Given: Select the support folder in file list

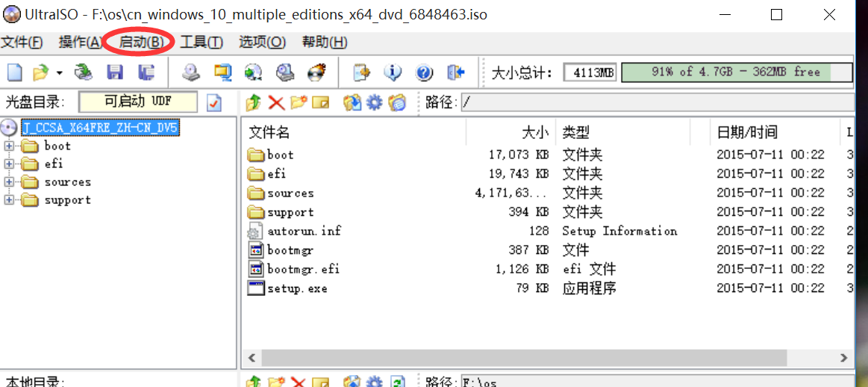Looking at the screenshot, I should pos(290,212).
